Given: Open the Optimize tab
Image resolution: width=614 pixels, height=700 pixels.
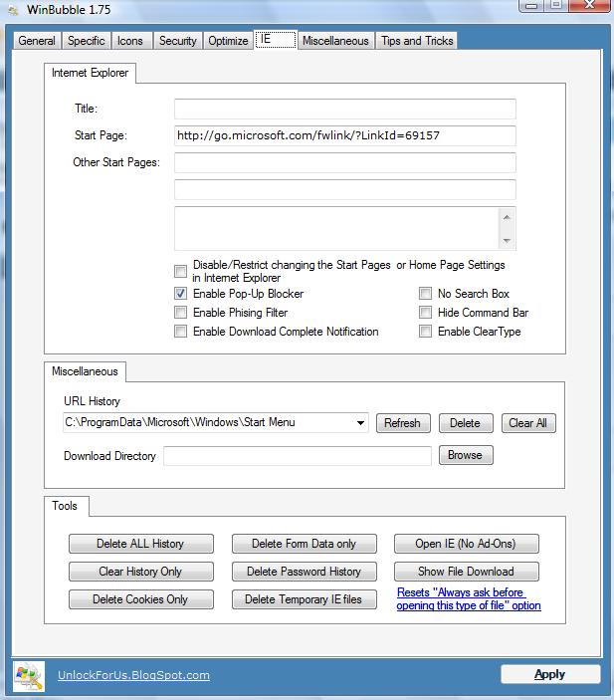Looking at the screenshot, I should coord(228,41).
